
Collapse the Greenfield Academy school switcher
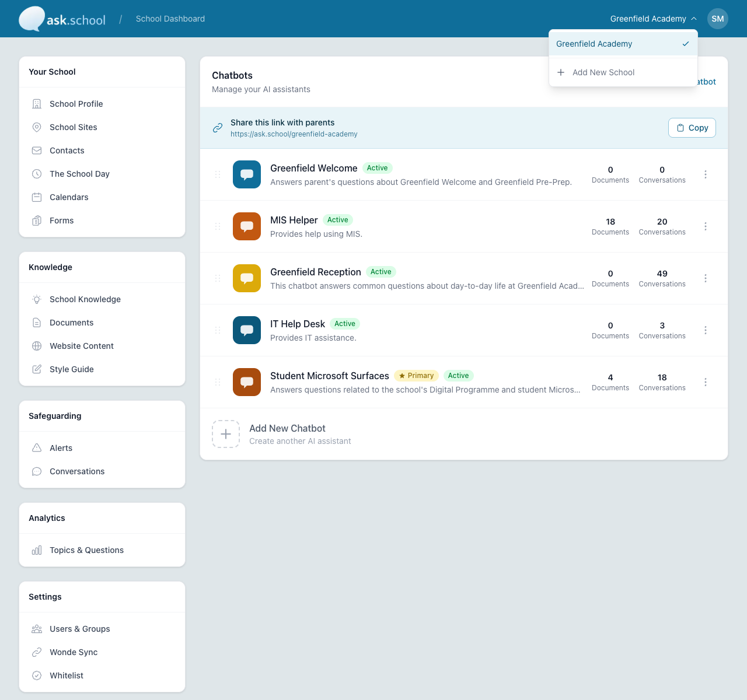(x=654, y=19)
